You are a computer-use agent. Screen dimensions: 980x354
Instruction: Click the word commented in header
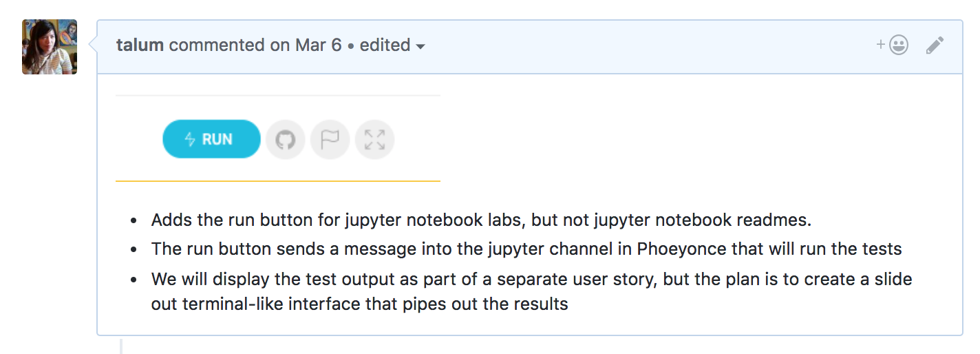tap(217, 45)
